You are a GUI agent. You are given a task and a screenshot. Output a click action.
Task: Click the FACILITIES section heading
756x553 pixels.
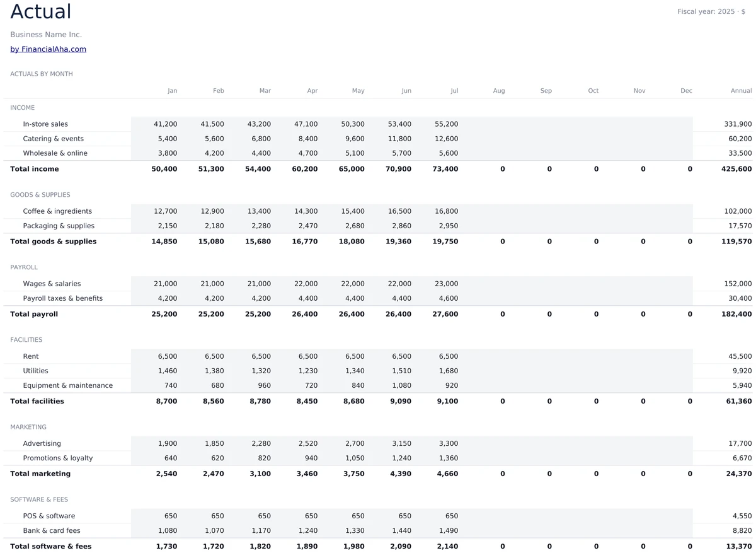coord(26,340)
